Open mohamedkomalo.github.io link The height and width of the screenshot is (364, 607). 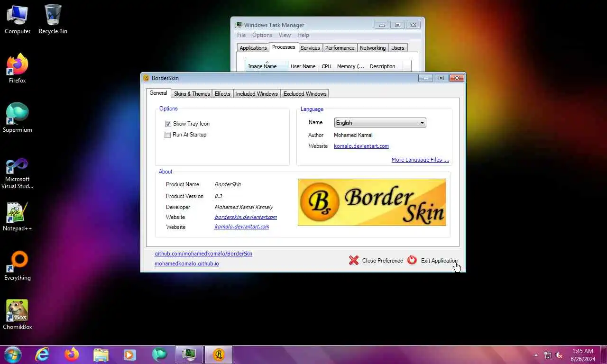[187, 264]
